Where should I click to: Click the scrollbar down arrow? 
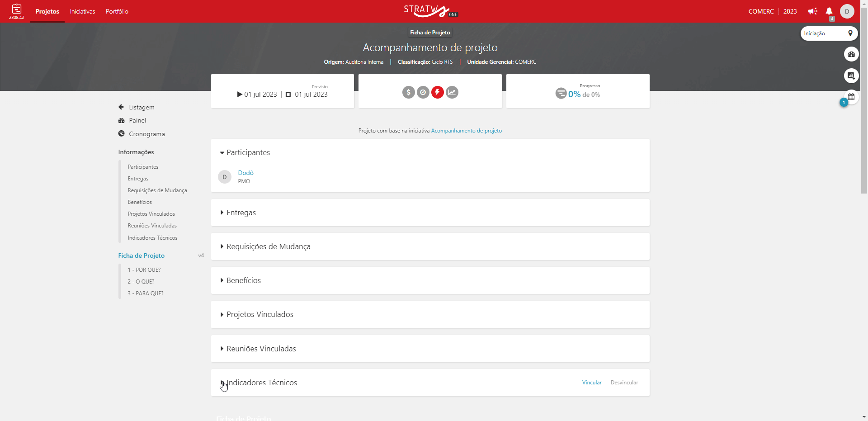864,417
